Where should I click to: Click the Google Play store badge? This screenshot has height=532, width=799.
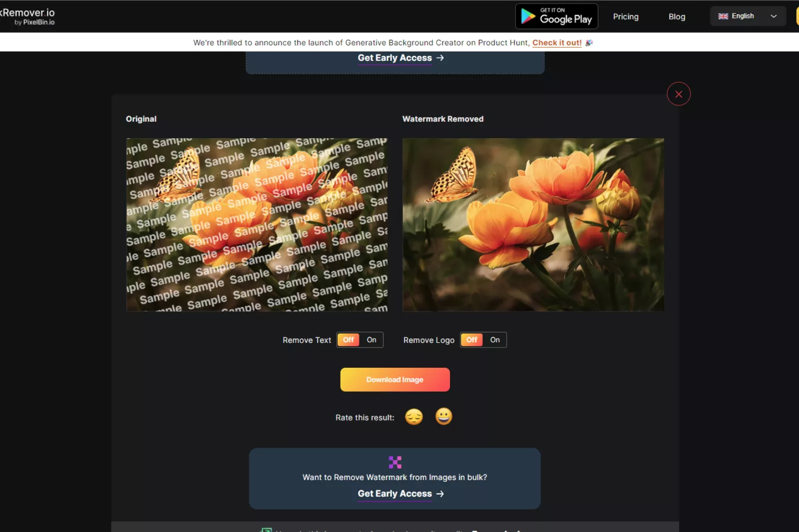[557, 16]
